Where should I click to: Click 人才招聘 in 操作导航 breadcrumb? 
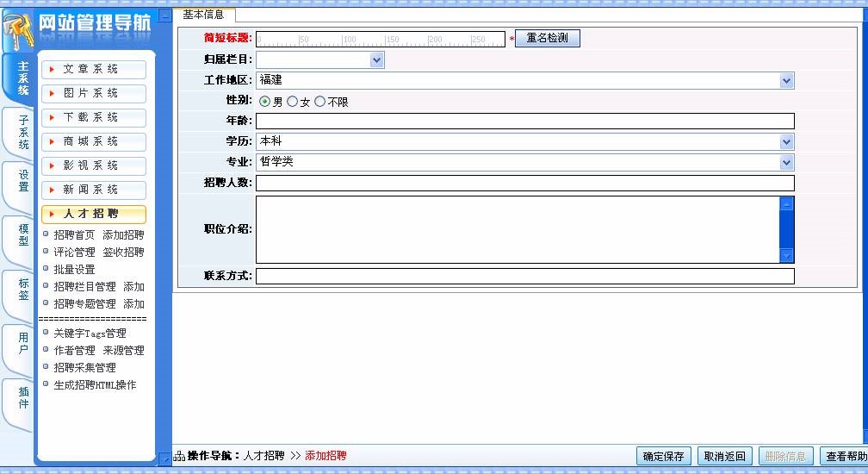click(x=264, y=456)
